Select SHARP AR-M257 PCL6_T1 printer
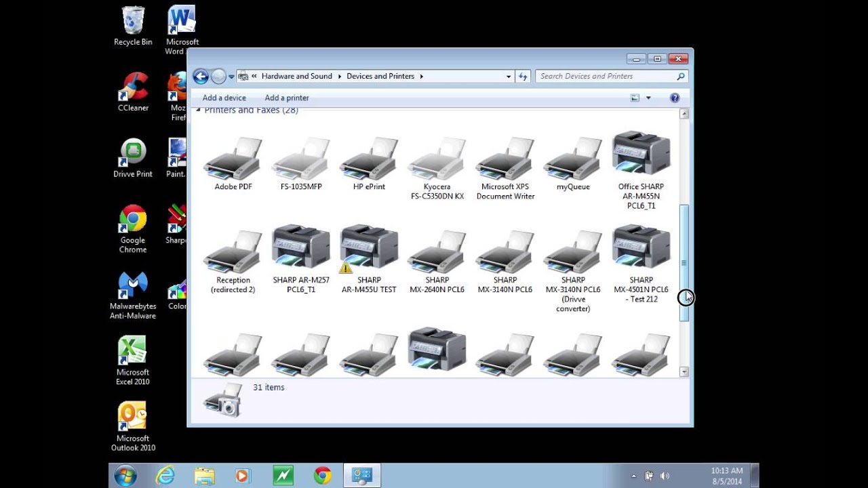This screenshot has width=868, height=488. coord(301,260)
